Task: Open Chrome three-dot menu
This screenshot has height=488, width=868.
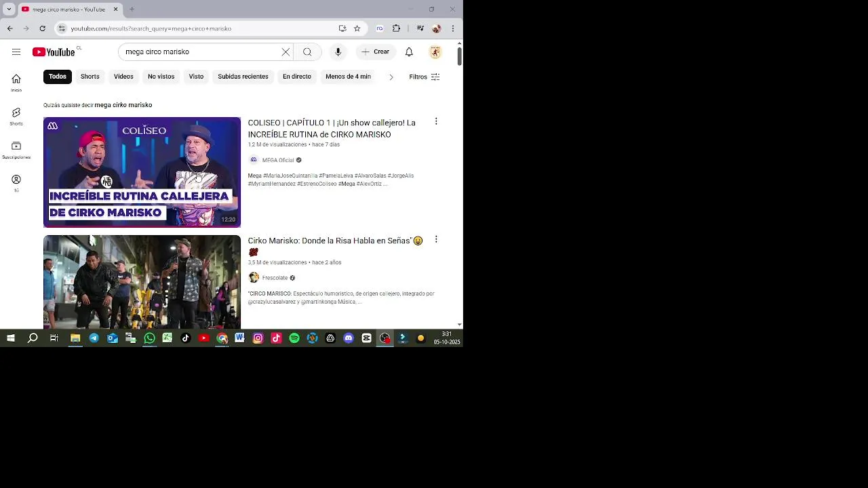Action: click(x=453, y=28)
